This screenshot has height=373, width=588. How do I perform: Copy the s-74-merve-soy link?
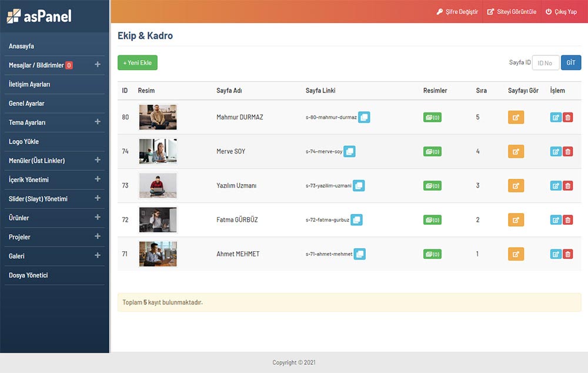tap(349, 152)
